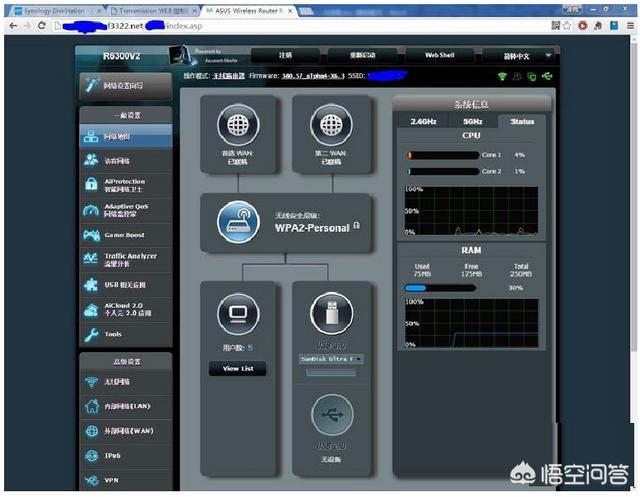The width and height of the screenshot is (640, 497).
Task: Click the dimmed guest users status icon
Action: coord(517,76)
